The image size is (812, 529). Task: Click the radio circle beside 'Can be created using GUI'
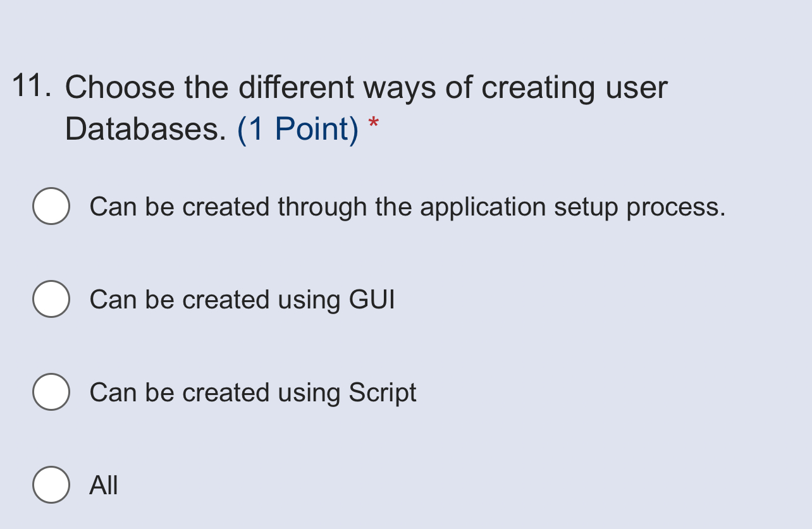pyautogui.click(x=51, y=299)
